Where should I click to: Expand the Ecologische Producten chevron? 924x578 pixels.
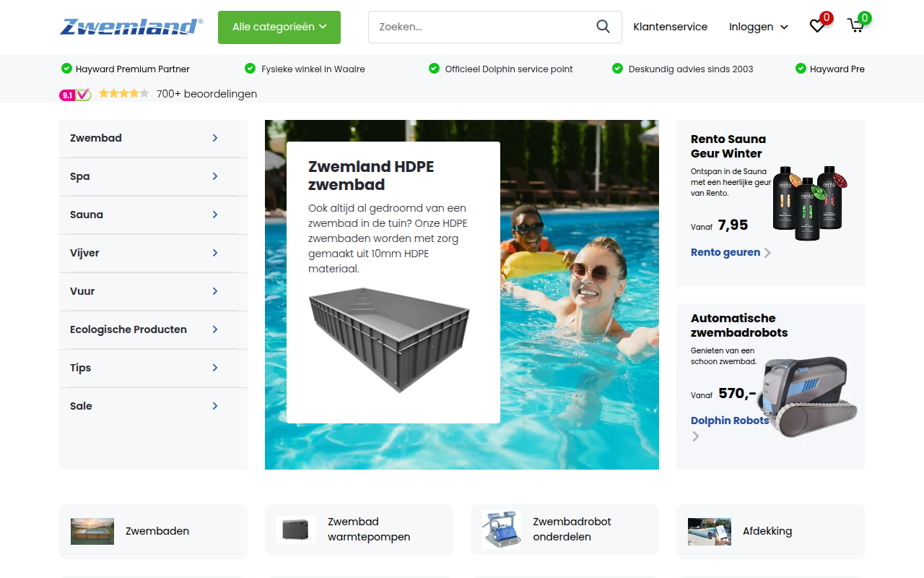pos(215,329)
